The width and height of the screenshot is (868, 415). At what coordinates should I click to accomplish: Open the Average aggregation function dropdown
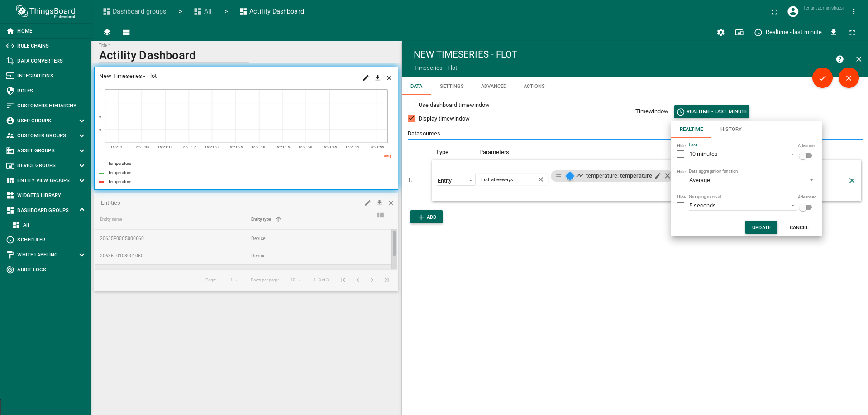pos(752,180)
